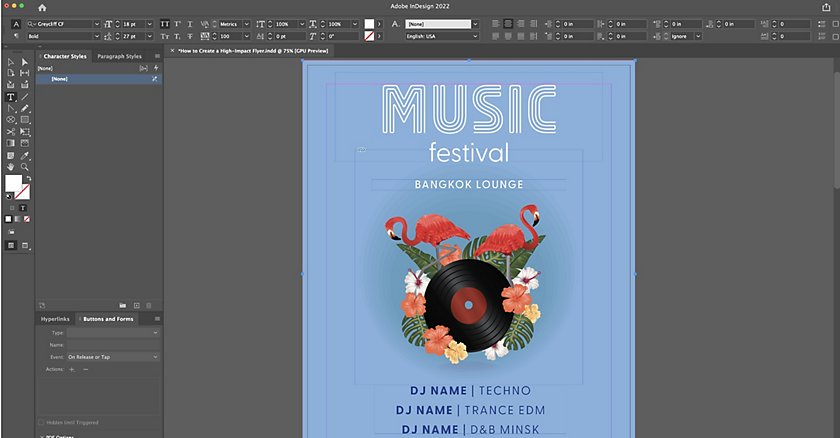This screenshot has width=840, height=438.
Task: Select [None] highlighted character style row
Action: pyautogui.click(x=99, y=79)
